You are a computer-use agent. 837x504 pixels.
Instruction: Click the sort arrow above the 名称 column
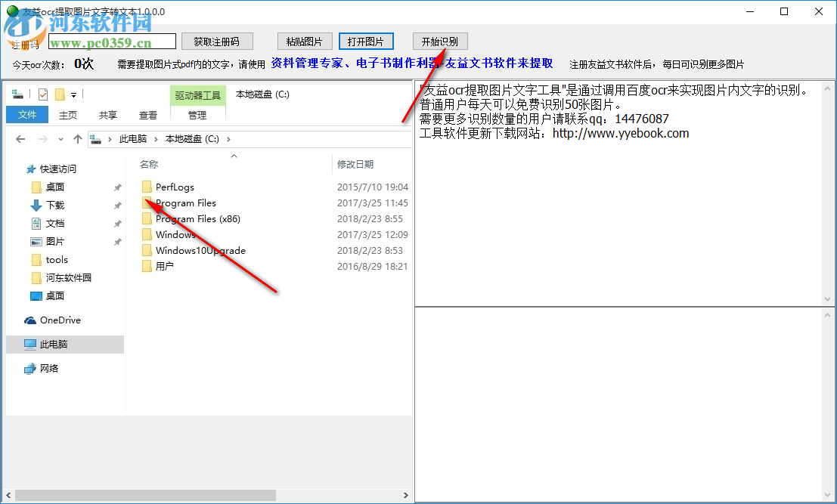coord(234,156)
